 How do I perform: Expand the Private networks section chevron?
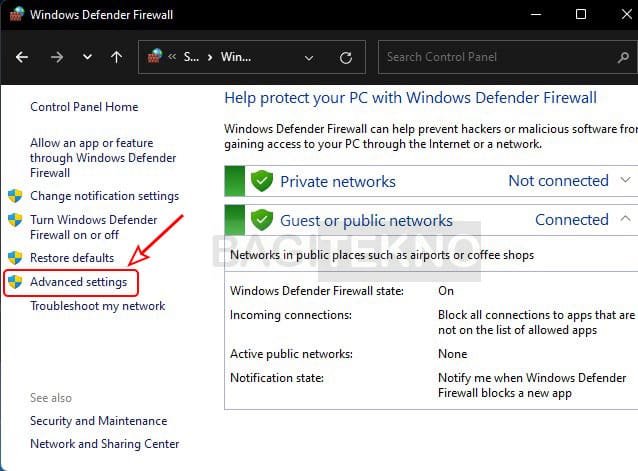pyautogui.click(x=625, y=180)
